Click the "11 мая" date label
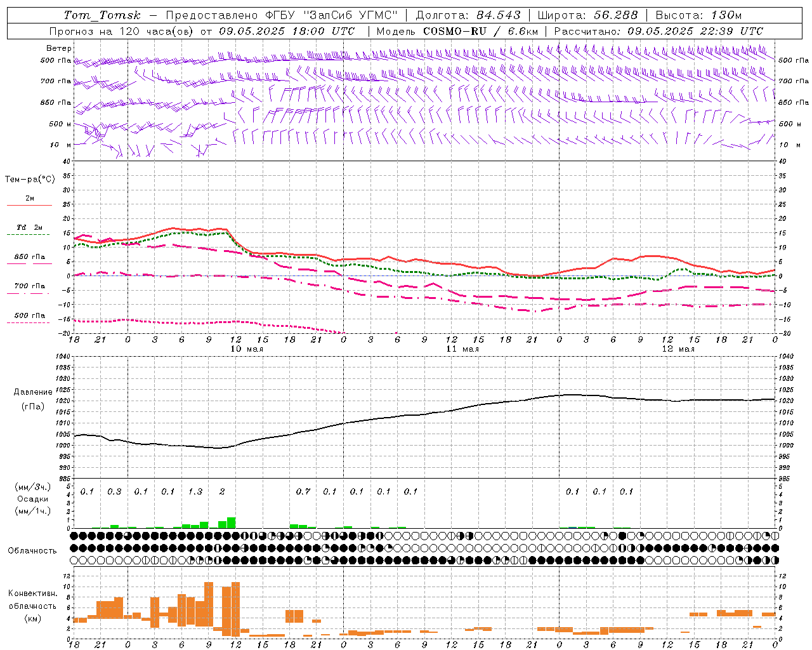812x650 pixels. tap(462, 349)
